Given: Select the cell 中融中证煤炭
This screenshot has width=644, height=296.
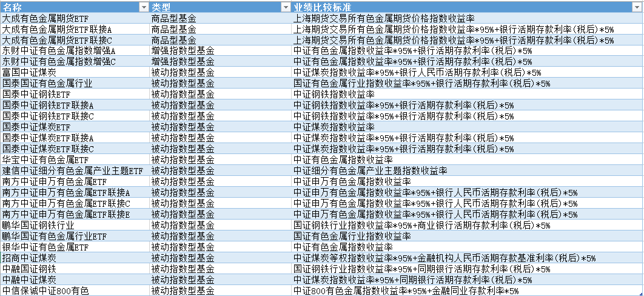Looking at the screenshot, I should pos(75,279).
